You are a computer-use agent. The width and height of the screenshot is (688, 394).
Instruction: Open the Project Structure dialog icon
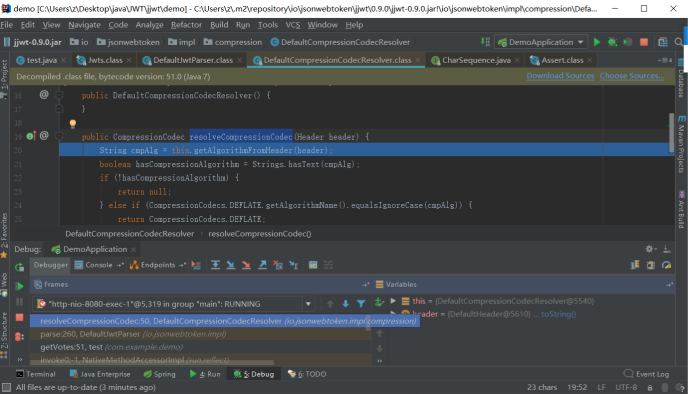[663, 42]
